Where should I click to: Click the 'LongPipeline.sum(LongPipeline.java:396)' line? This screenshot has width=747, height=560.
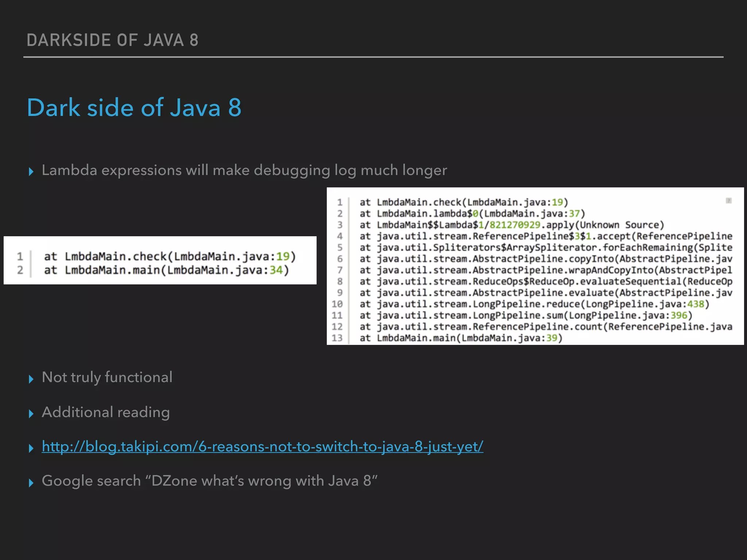point(526,315)
